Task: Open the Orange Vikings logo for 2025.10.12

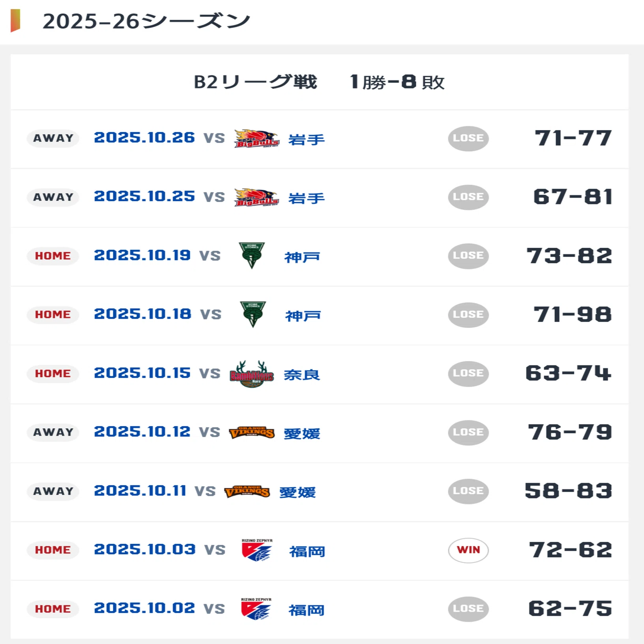Action: point(252,432)
